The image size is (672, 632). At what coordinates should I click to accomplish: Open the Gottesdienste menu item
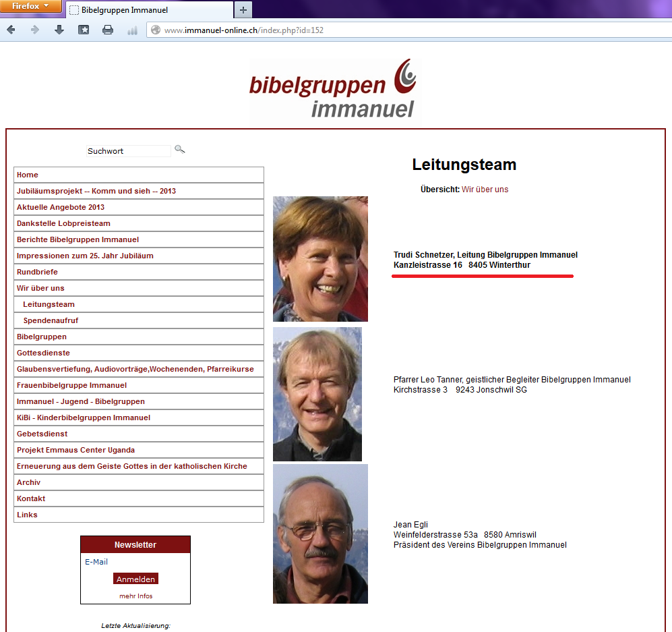point(43,353)
